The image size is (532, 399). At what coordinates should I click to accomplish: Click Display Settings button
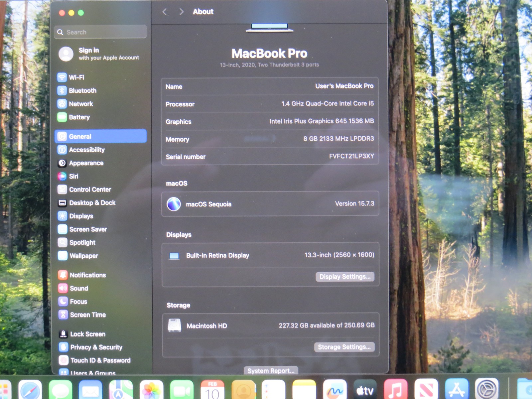pos(345,277)
